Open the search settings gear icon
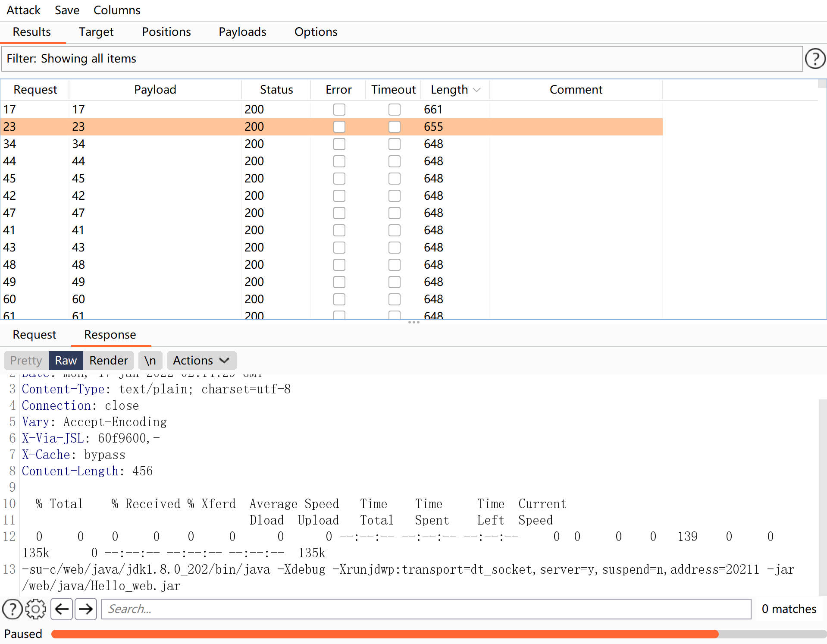The height and width of the screenshot is (644, 827). (36, 609)
